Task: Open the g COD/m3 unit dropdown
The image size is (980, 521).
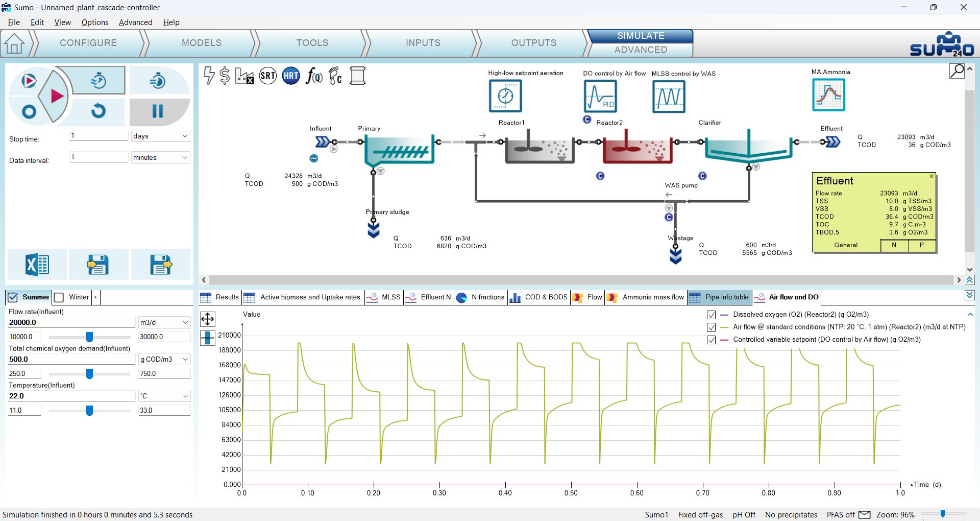Action: tap(164, 359)
